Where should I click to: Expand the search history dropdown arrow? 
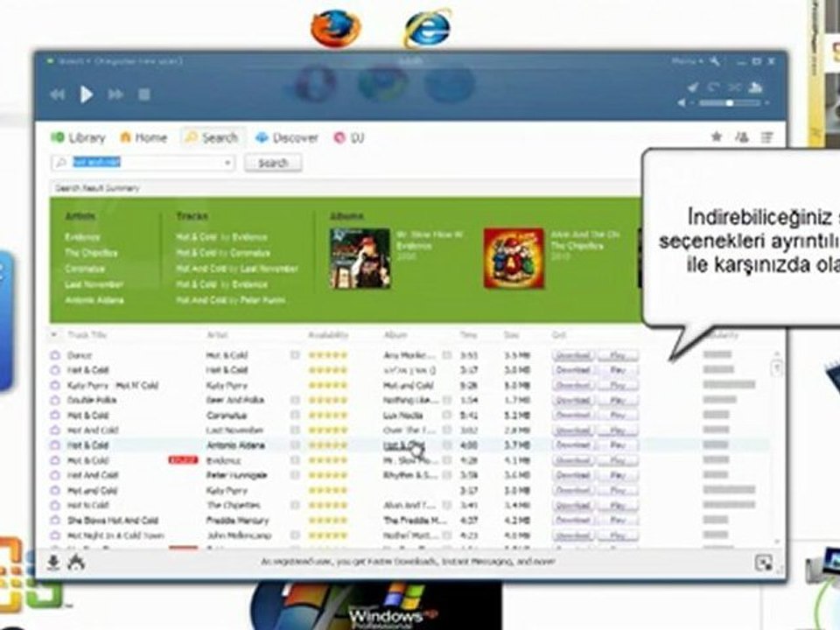(x=227, y=163)
